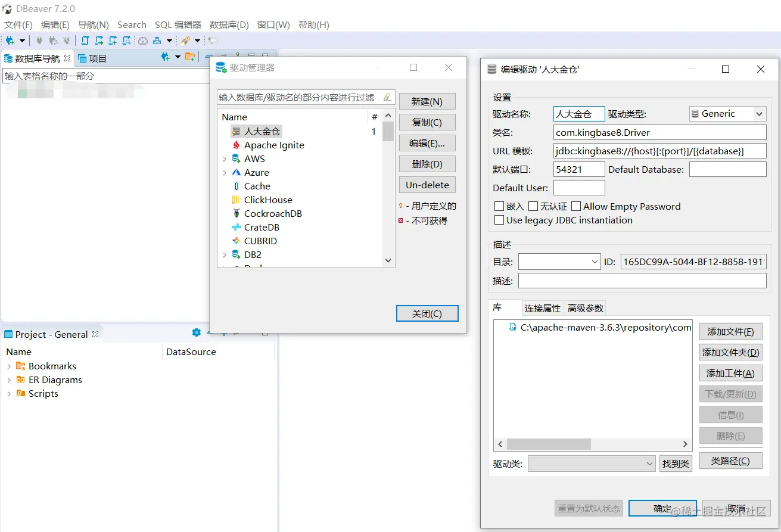Click the 关闭(C) button in driver manager

pyautogui.click(x=427, y=313)
